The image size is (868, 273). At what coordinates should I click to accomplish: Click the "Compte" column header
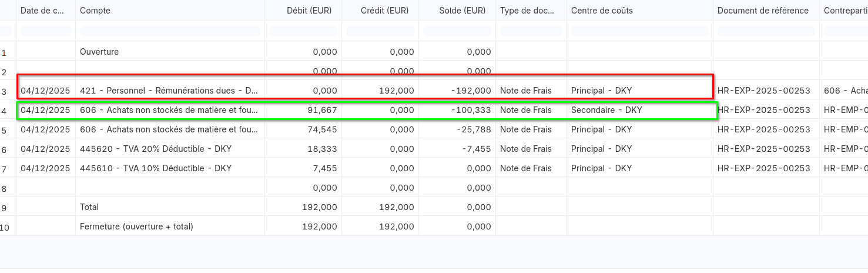95,11
